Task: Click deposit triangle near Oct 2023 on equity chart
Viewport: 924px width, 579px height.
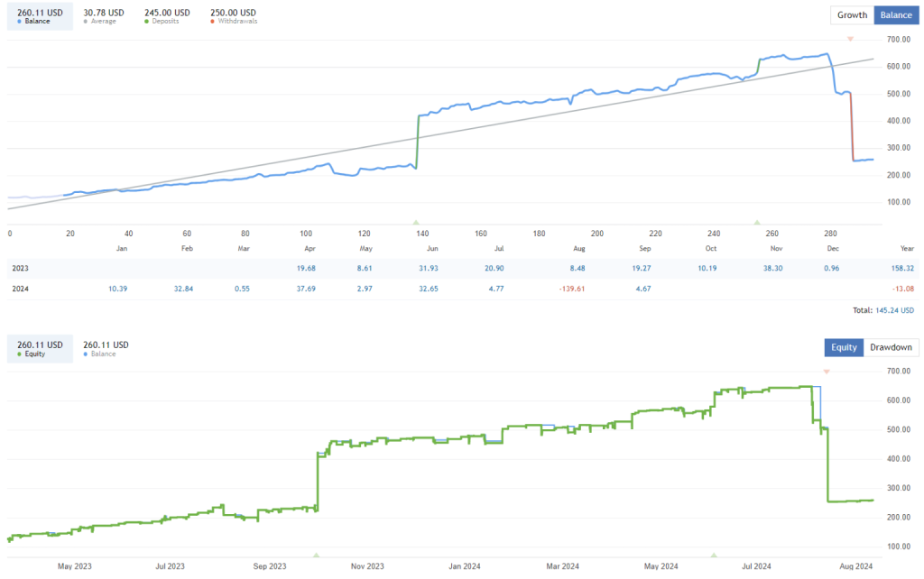Action: pos(316,555)
